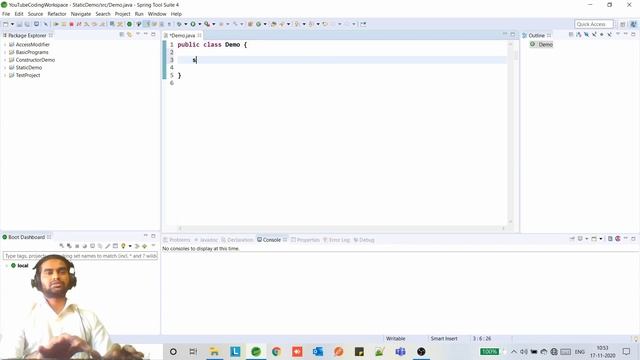This screenshot has width=640, height=360.
Task: Click the Boot Dashboard filter text field
Action: [80, 256]
